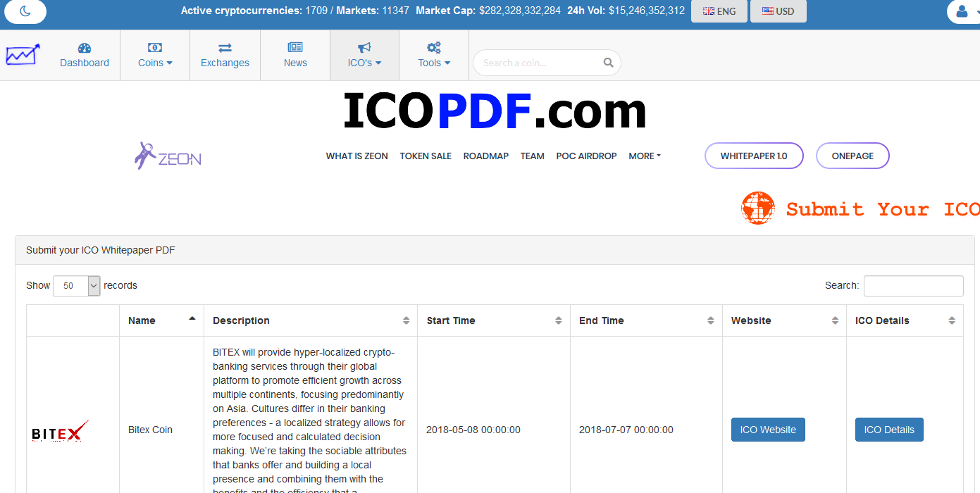Click the Coins money icon
980x493 pixels.
155,48
